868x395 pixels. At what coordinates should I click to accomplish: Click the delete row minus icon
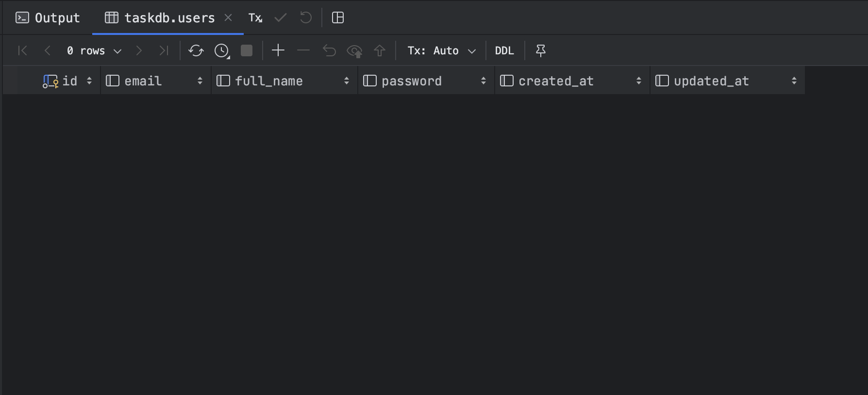[303, 50]
